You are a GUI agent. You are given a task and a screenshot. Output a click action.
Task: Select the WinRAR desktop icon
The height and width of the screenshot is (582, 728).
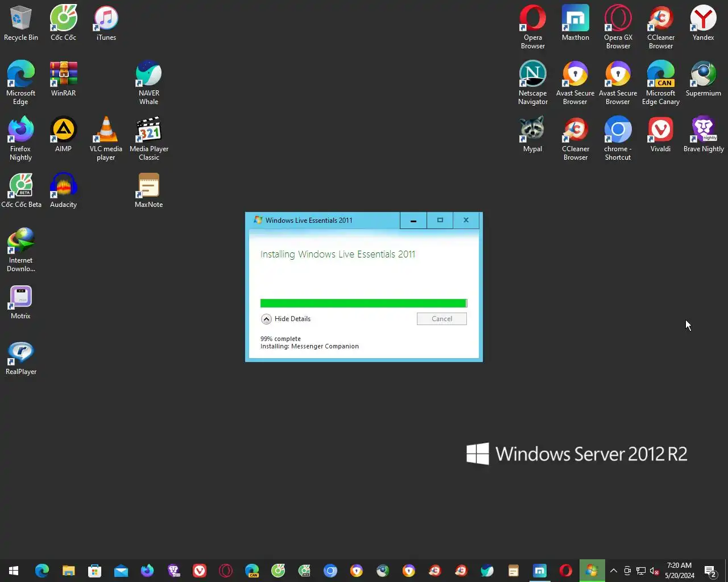click(63, 79)
